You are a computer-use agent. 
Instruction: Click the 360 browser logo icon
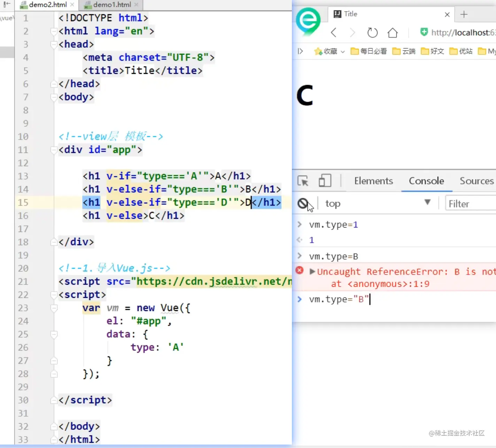pyautogui.click(x=308, y=21)
